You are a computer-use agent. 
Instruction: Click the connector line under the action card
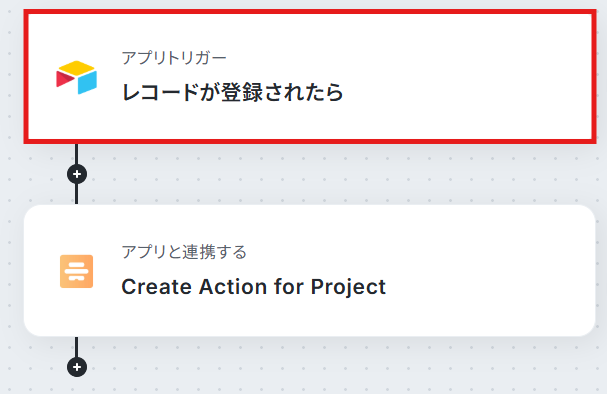(x=77, y=347)
